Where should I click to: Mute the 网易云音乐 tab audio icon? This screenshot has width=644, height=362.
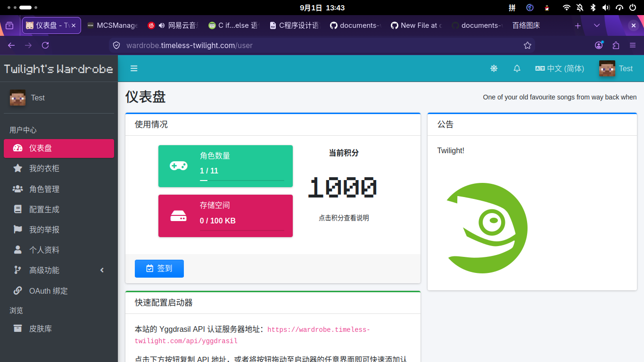pyautogui.click(x=162, y=25)
